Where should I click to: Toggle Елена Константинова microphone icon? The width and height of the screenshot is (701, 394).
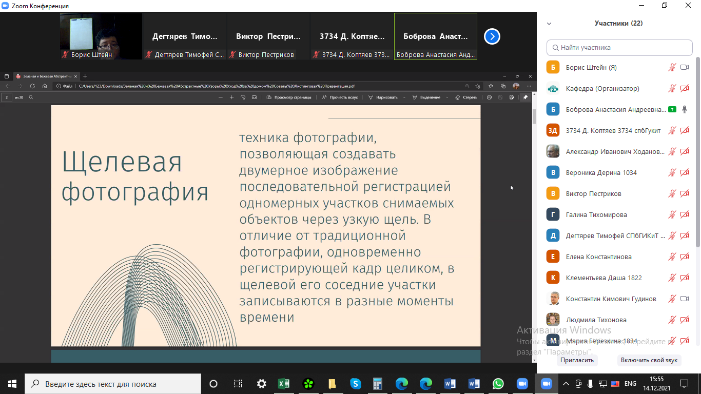point(672,257)
